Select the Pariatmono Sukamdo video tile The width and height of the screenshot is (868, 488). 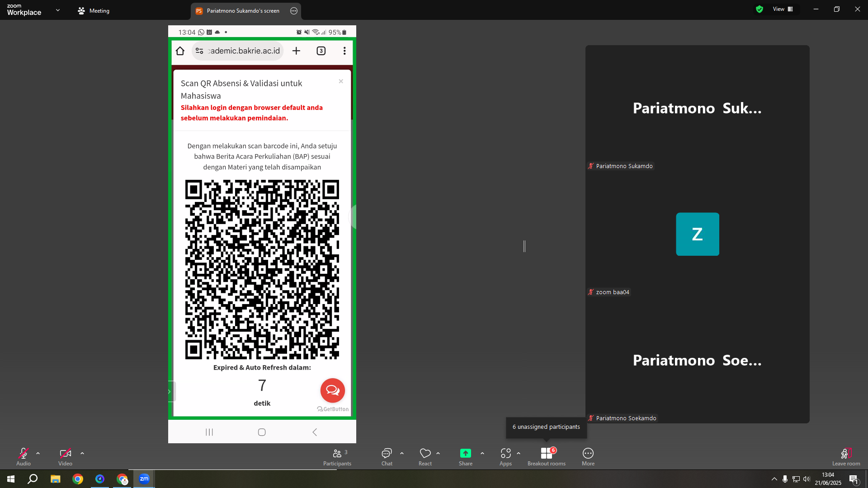coord(697,108)
